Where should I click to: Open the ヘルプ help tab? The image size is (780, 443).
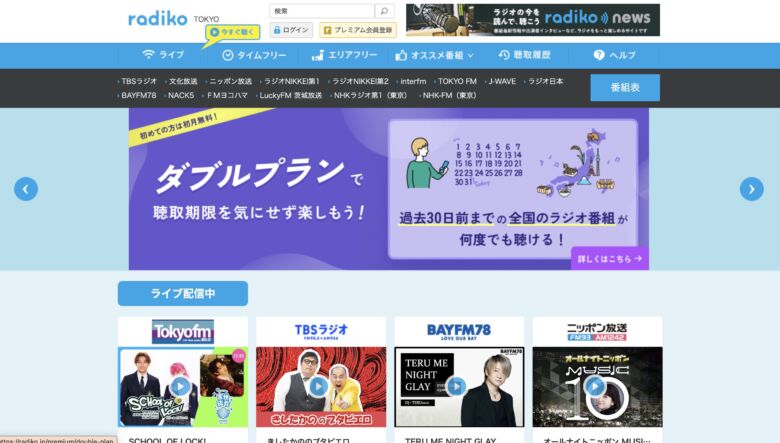click(614, 55)
